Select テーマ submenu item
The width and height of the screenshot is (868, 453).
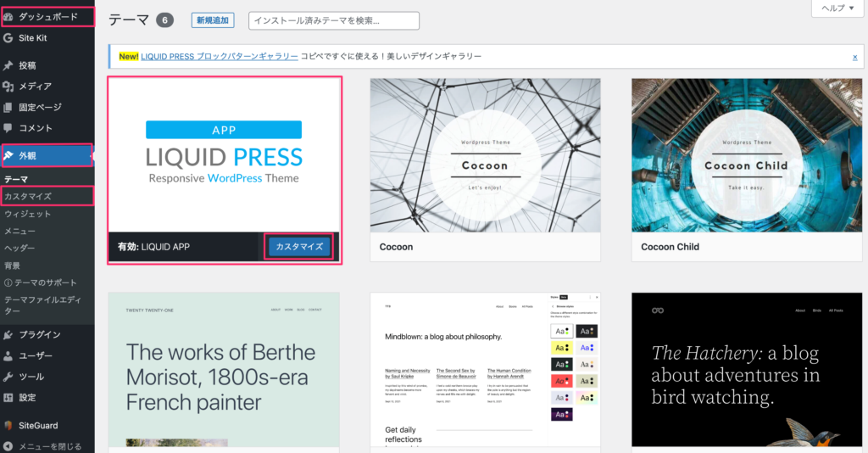16,180
